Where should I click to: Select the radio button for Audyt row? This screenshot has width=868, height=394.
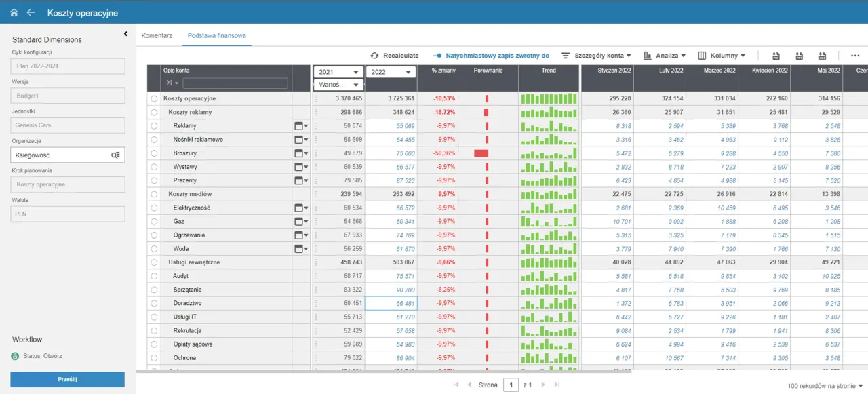tap(154, 276)
